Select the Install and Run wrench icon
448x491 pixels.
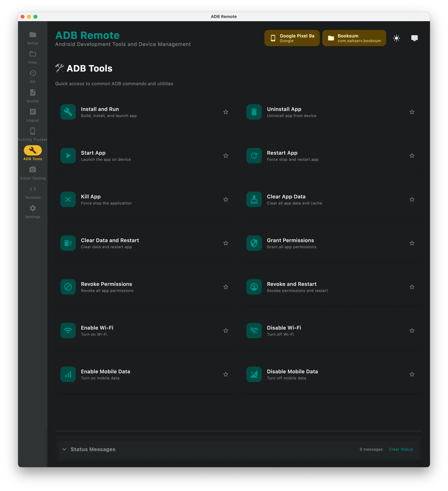click(68, 112)
